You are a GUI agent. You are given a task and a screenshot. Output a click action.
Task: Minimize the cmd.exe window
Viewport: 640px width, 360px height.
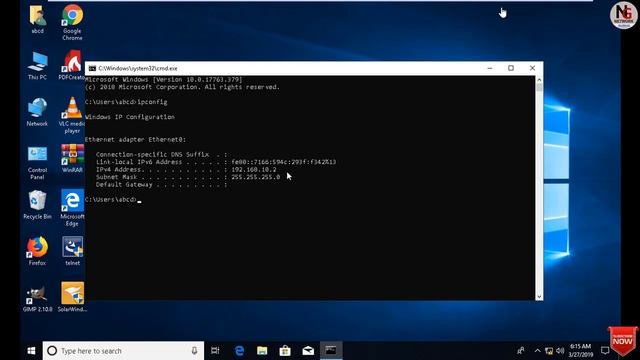(490, 68)
